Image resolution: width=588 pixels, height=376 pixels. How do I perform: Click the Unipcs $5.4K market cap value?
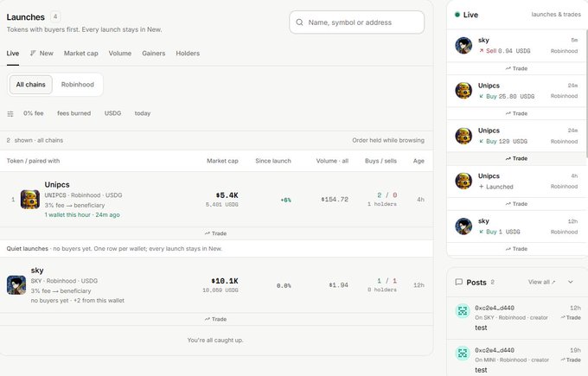pyautogui.click(x=227, y=195)
